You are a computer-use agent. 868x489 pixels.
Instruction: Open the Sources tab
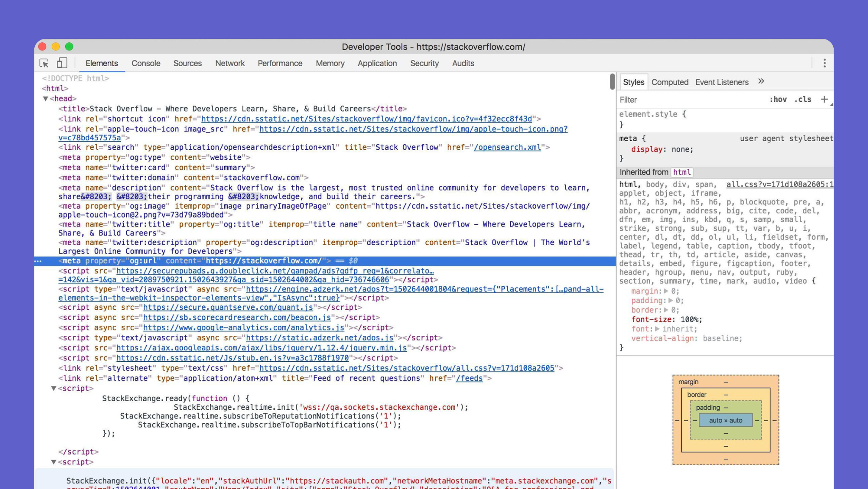pyautogui.click(x=187, y=63)
